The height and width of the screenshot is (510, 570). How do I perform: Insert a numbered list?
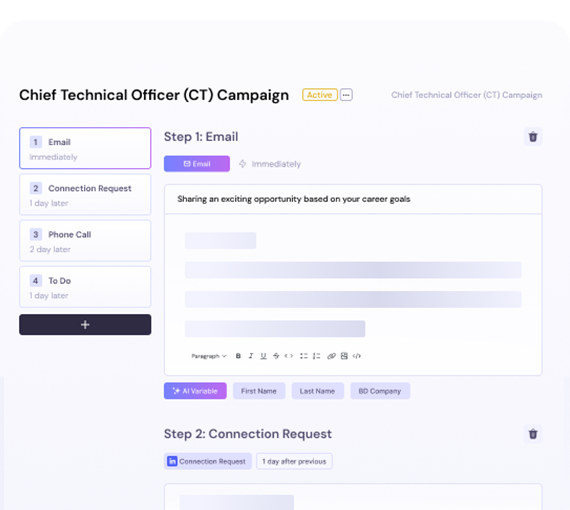tap(317, 356)
